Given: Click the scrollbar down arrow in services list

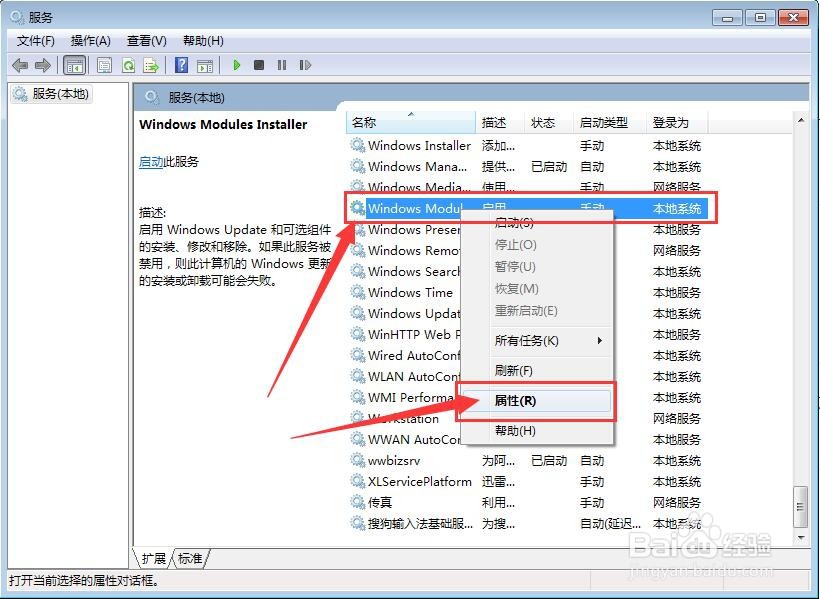Looking at the screenshot, I should coord(801,537).
